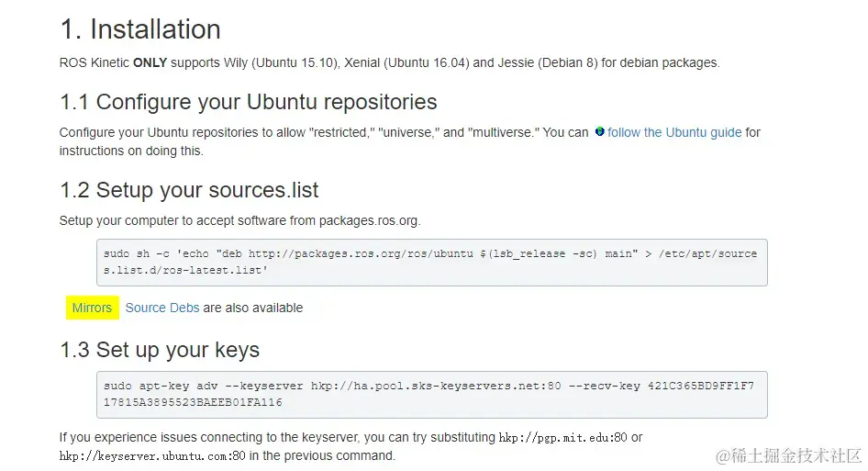
Task: Click the 'Set up your keys' heading
Action: click(160, 350)
